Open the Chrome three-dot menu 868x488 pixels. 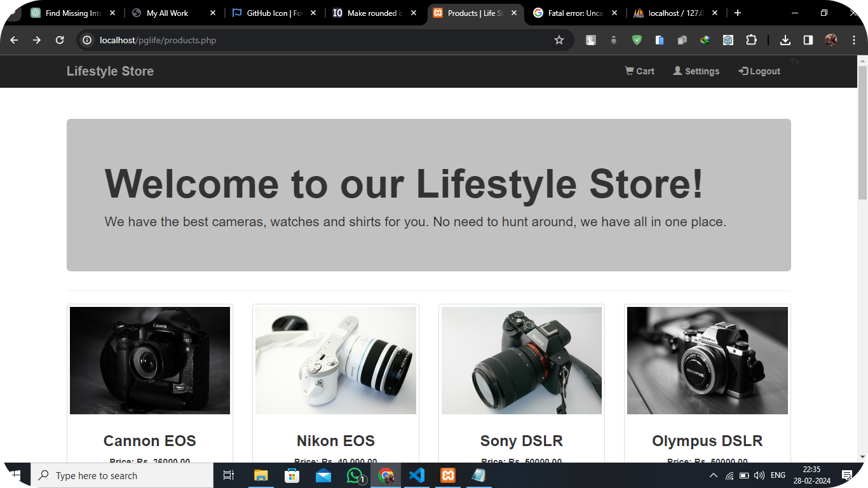(853, 40)
